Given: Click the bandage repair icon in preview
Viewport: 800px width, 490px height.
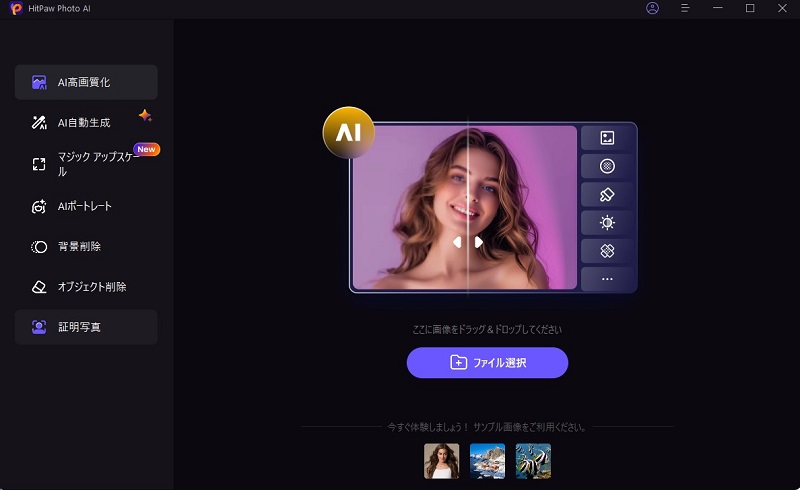Looking at the screenshot, I should (607, 250).
